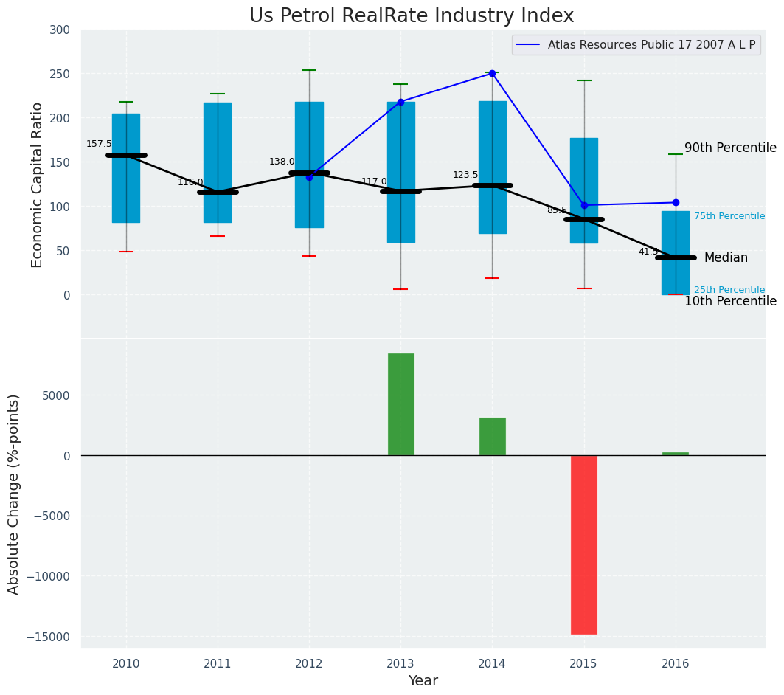784x695 pixels.
Task: Click the 157.5 median value label
Action: 99,144
